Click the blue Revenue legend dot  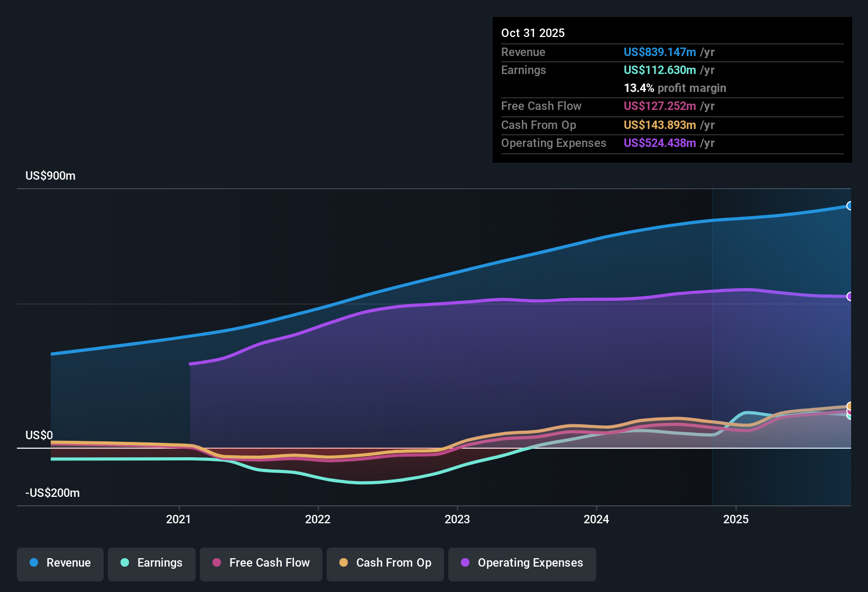34,563
